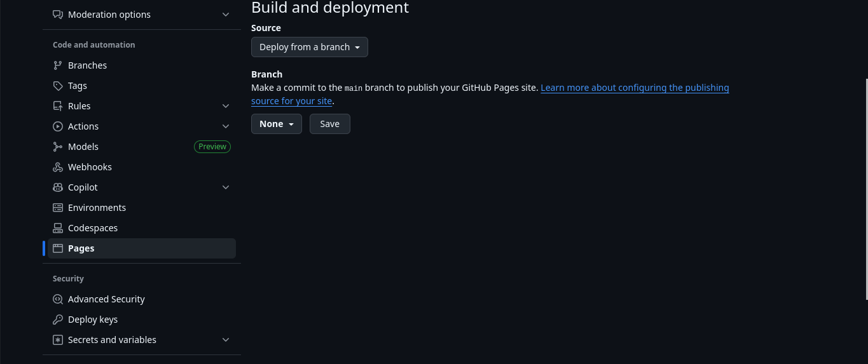Expand the Rules section chevron

point(226,106)
